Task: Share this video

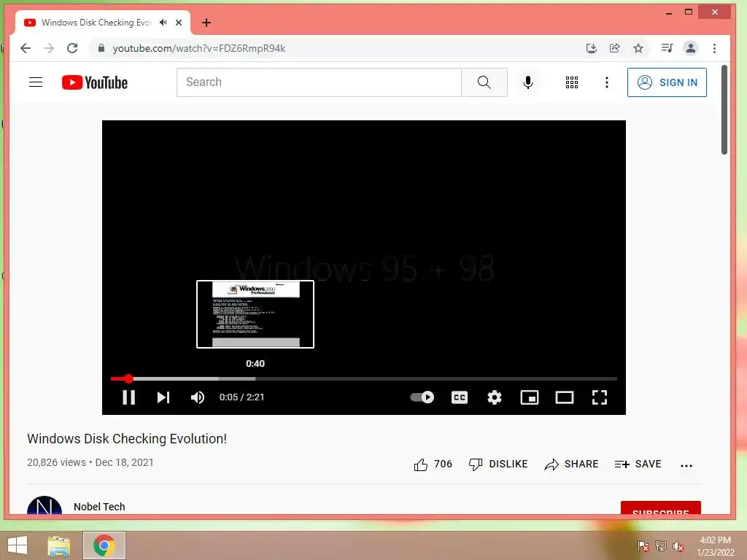Action: pos(571,464)
